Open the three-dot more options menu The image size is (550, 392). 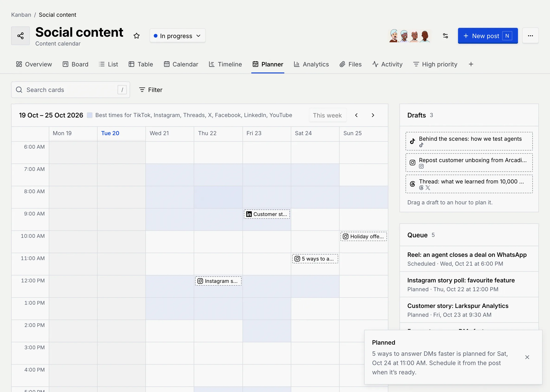[530, 36]
